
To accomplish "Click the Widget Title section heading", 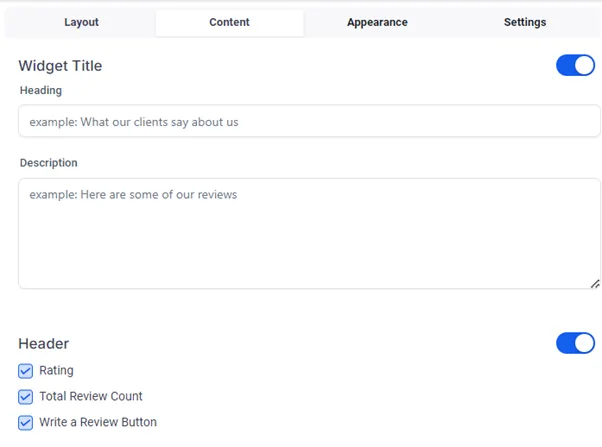I will (x=60, y=66).
